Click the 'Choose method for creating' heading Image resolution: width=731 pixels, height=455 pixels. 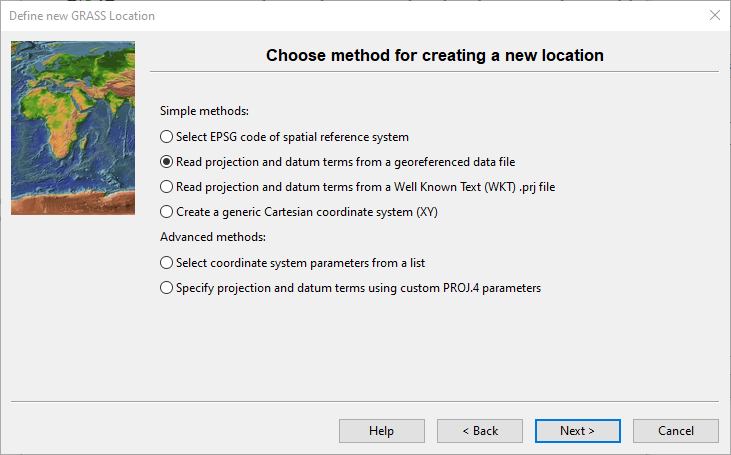click(x=434, y=56)
